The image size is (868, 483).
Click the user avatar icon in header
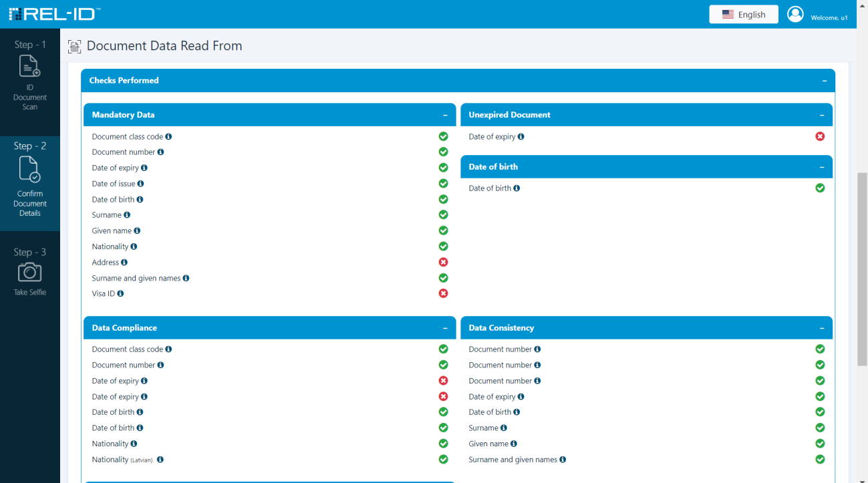(x=795, y=14)
